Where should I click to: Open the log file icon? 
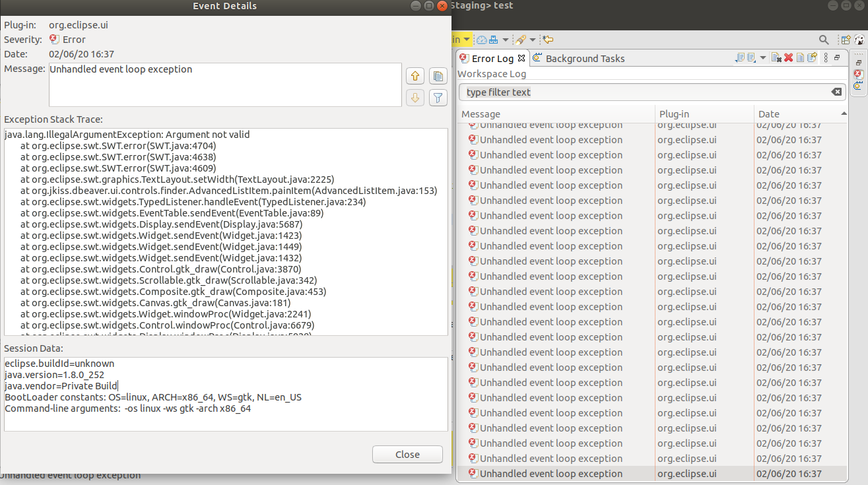(x=800, y=57)
